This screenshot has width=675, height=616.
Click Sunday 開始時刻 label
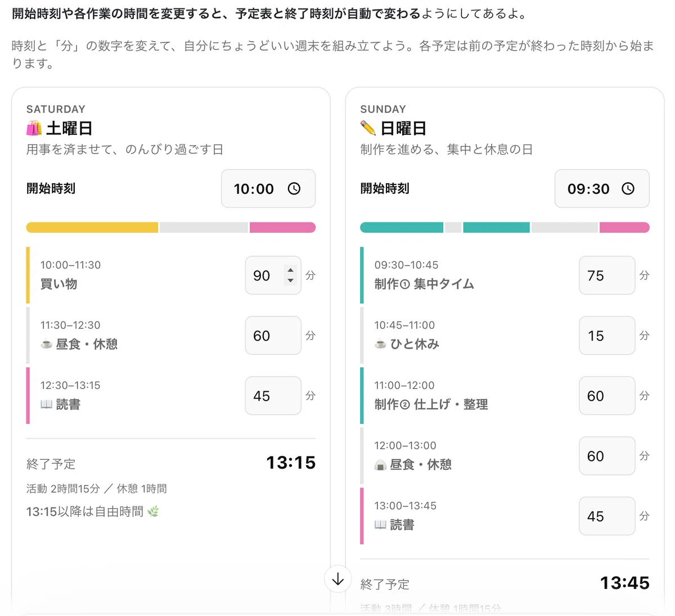[x=385, y=188]
